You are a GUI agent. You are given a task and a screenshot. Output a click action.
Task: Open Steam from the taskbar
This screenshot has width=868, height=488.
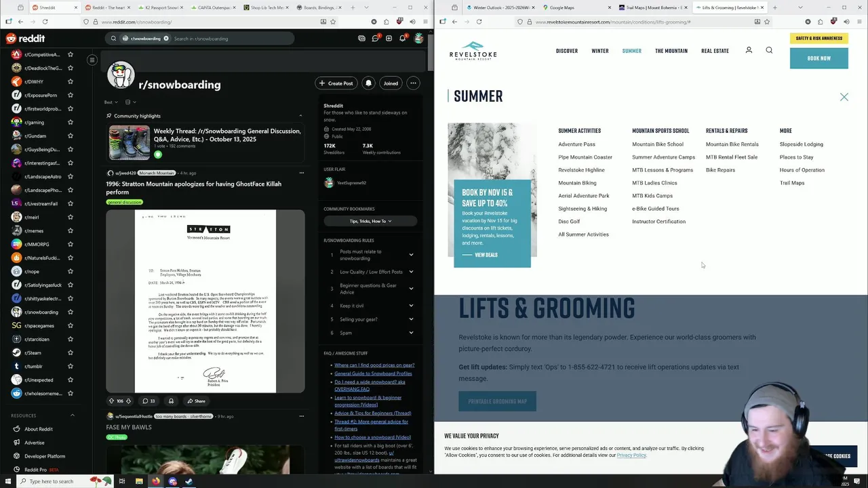[189, 481]
